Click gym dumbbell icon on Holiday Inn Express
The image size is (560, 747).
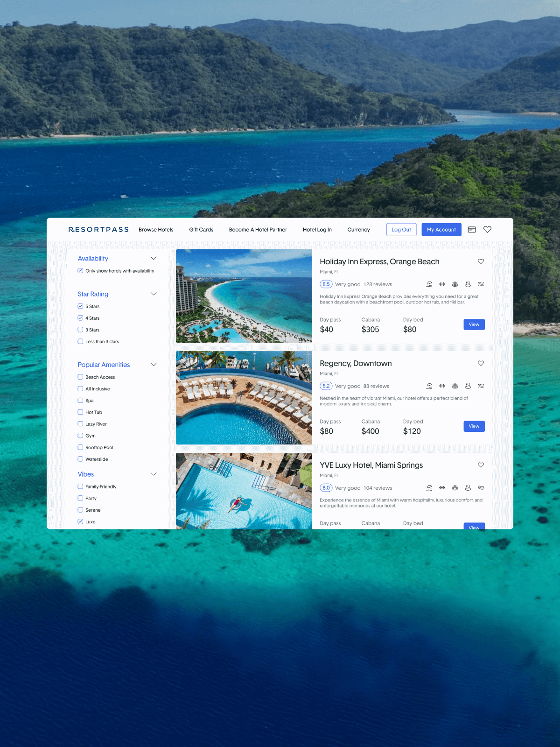(x=442, y=284)
